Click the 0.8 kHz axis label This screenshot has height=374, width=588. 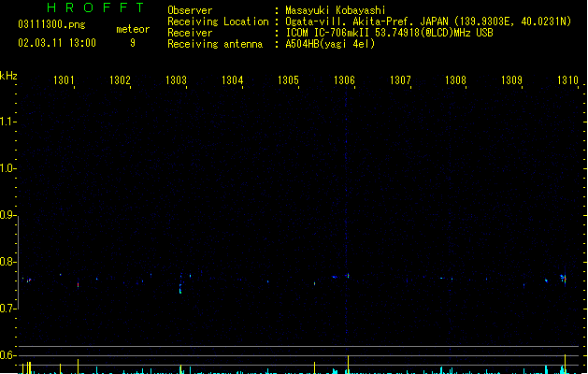pyautogui.click(x=7, y=262)
